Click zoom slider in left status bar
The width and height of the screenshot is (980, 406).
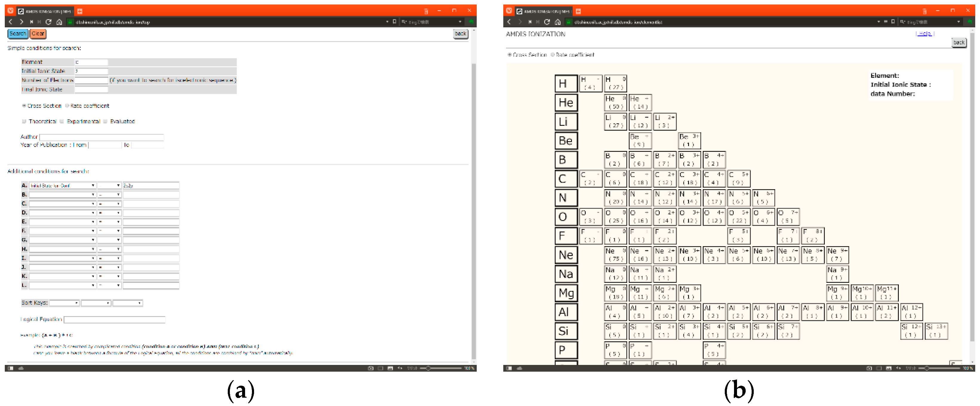coord(428,368)
